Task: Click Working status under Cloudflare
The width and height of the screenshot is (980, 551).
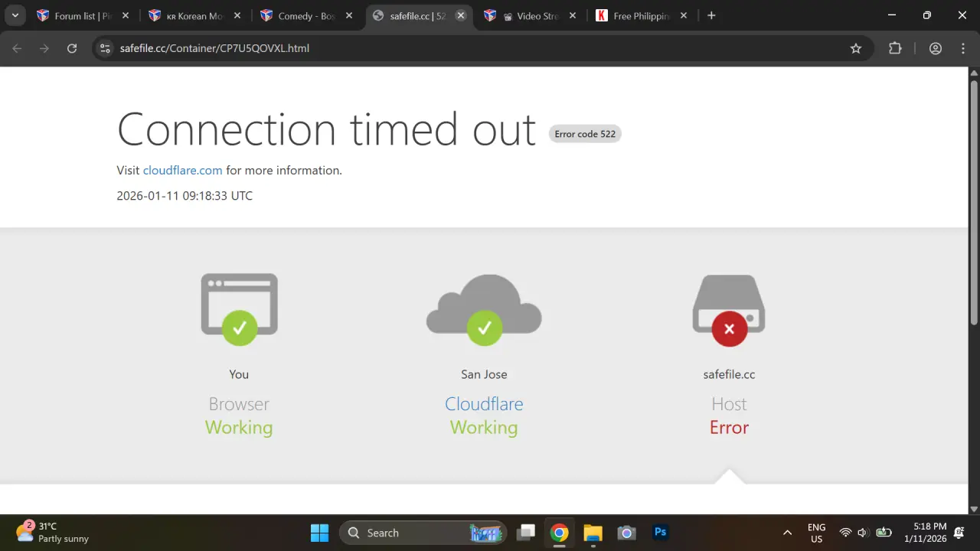Action: [x=484, y=428]
